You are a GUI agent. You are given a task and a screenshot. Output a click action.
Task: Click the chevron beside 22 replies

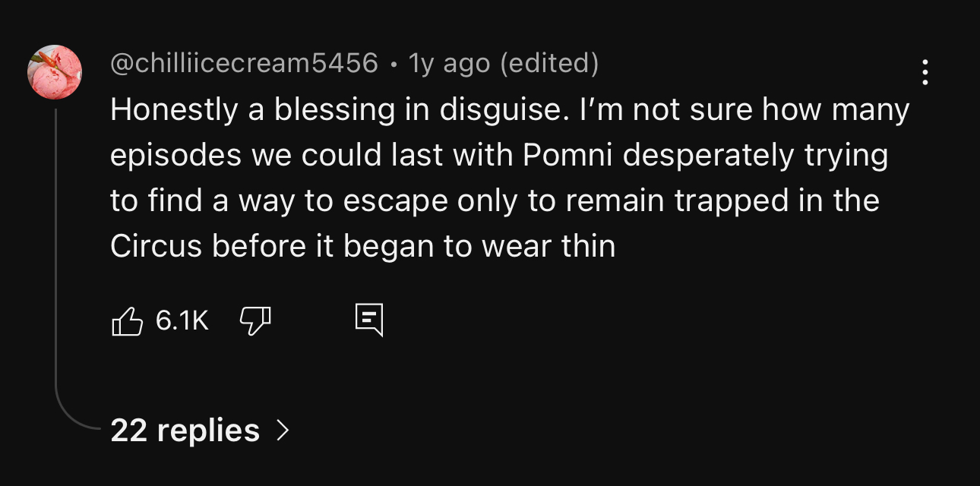283,431
